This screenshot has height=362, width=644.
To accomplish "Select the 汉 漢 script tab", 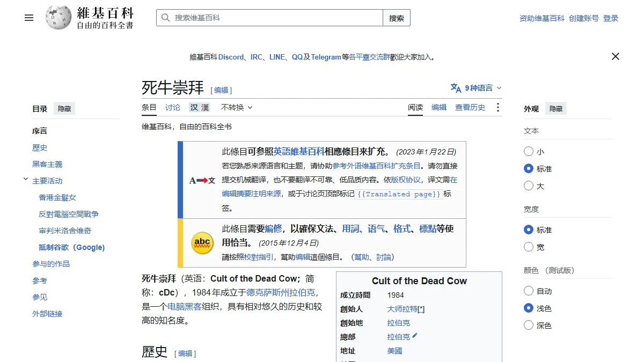I will pyautogui.click(x=199, y=107).
